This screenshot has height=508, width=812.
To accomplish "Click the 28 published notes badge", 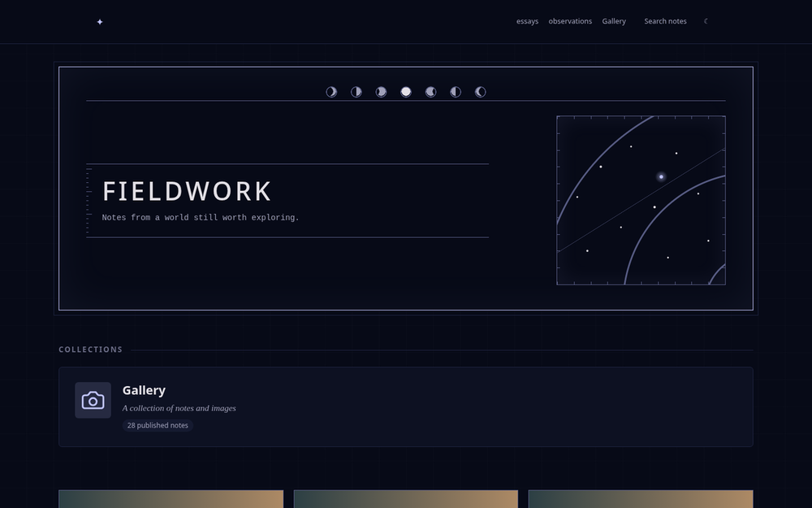I will point(158,425).
